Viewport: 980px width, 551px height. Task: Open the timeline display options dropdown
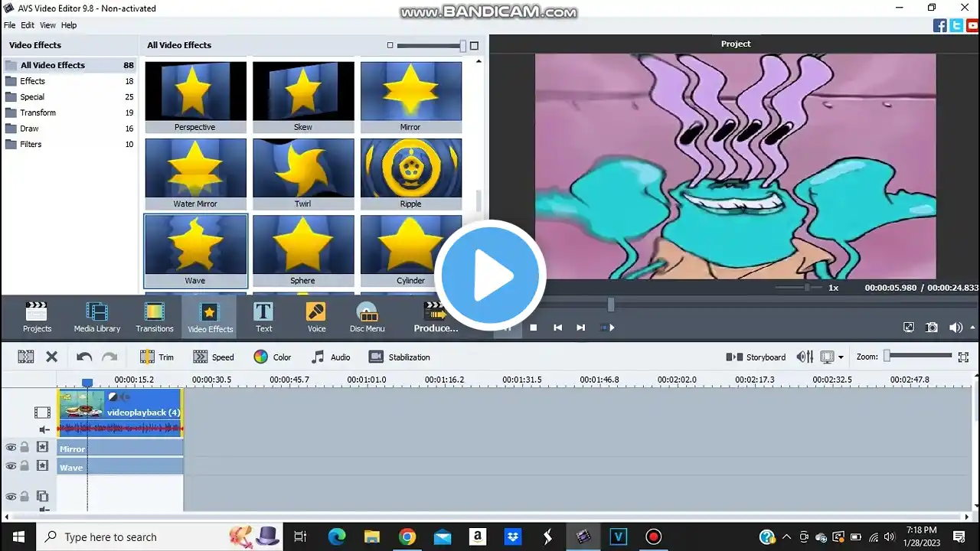click(x=841, y=357)
